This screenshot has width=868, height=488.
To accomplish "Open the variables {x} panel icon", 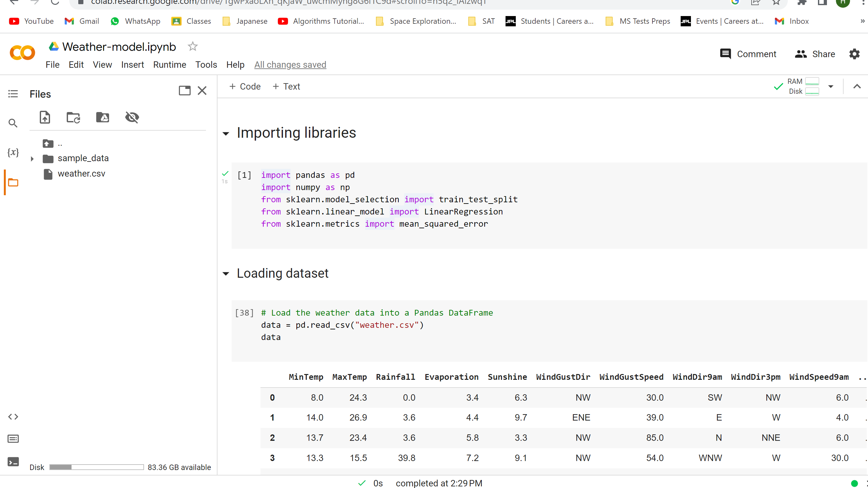I will [x=13, y=152].
